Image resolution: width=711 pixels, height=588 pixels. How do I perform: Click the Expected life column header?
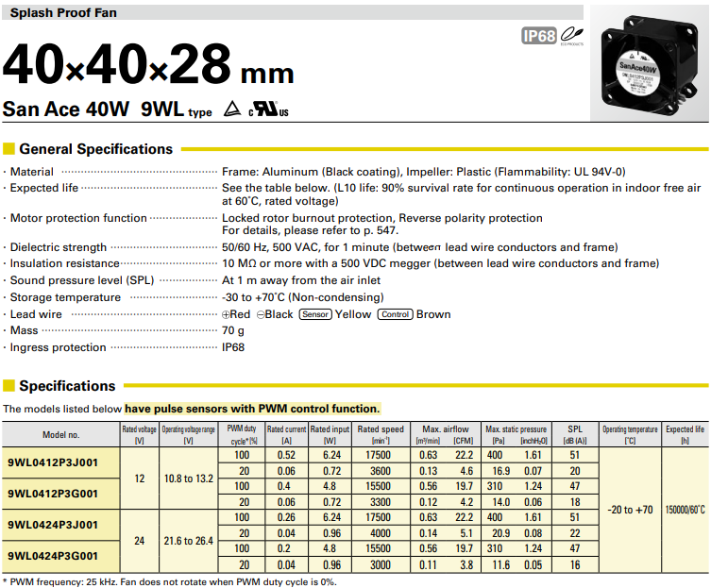tap(685, 434)
